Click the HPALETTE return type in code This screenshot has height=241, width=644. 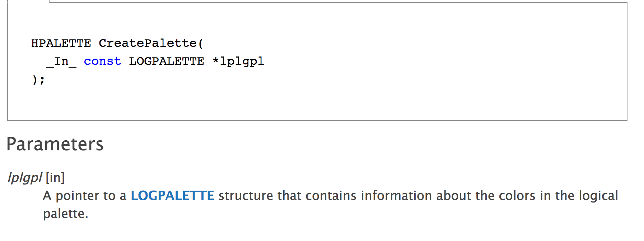[x=61, y=44]
